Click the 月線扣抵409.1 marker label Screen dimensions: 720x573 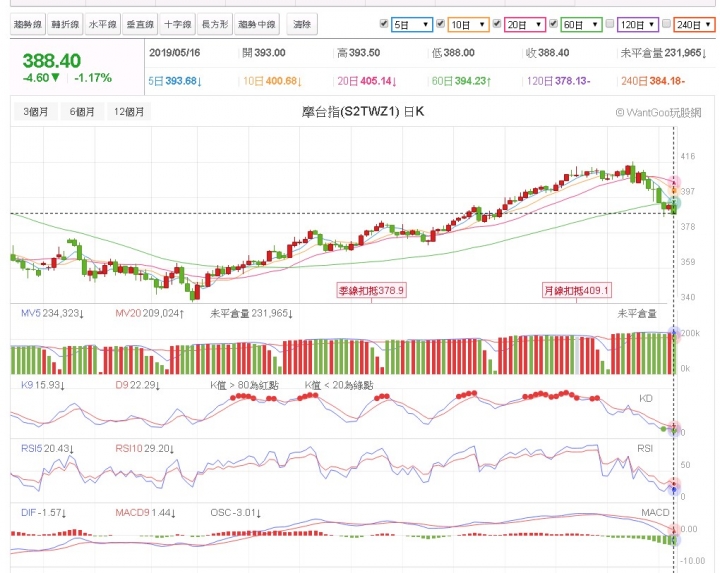click(x=577, y=290)
